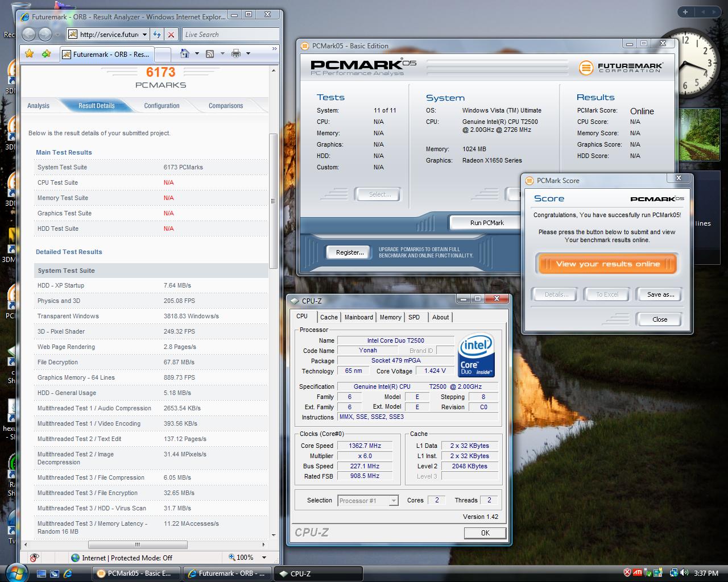728x582 pixels.
Task: Click Details... in PCMark Score dialog
Action: [x=556, y=294]
